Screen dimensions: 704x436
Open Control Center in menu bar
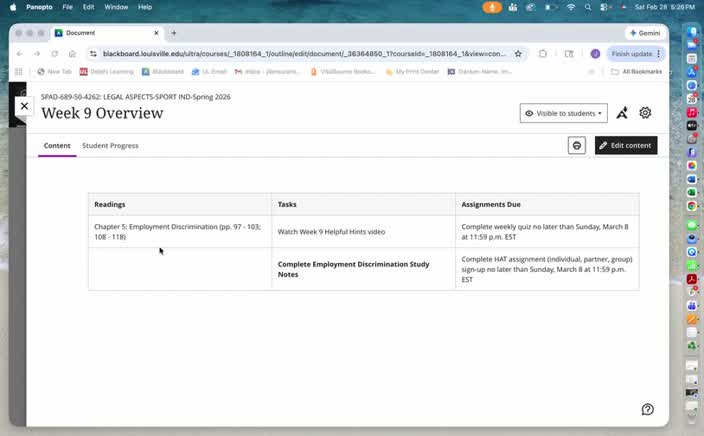pyautogui.click(x=604, y=7)
